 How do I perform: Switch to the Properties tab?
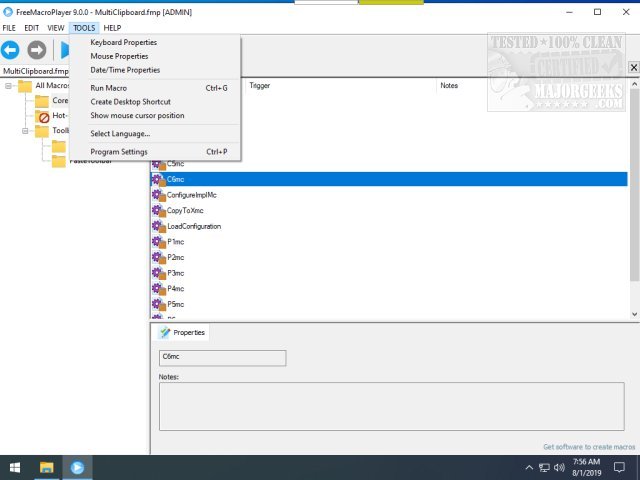[x=182, y=333]
